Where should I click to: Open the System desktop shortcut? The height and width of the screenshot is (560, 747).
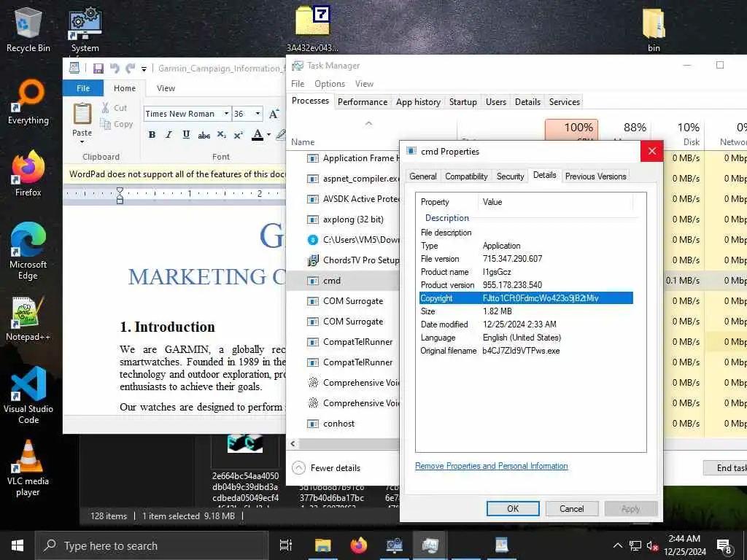[85, 29]
